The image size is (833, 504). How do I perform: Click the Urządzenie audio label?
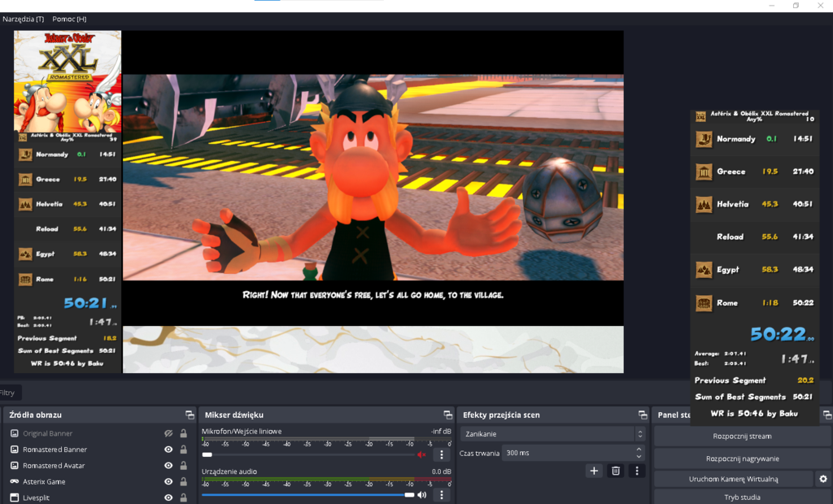tap(229, 471)
